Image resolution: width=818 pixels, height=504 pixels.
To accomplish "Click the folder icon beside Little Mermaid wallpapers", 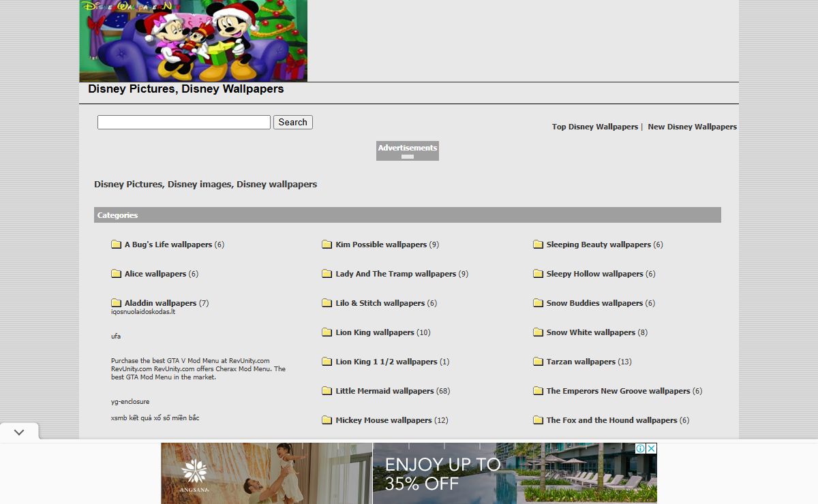I will click(327, 391).
